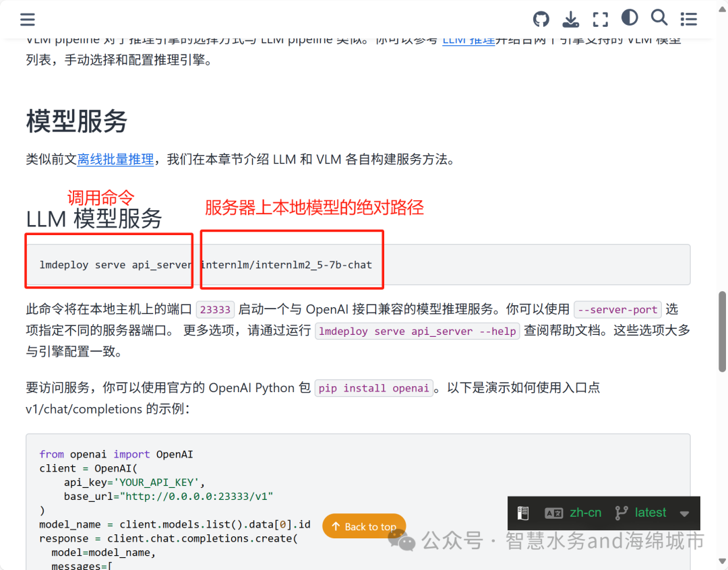Click the from openai import OpenAI line
The image size is (728, 570).
(x=116, y=454)
